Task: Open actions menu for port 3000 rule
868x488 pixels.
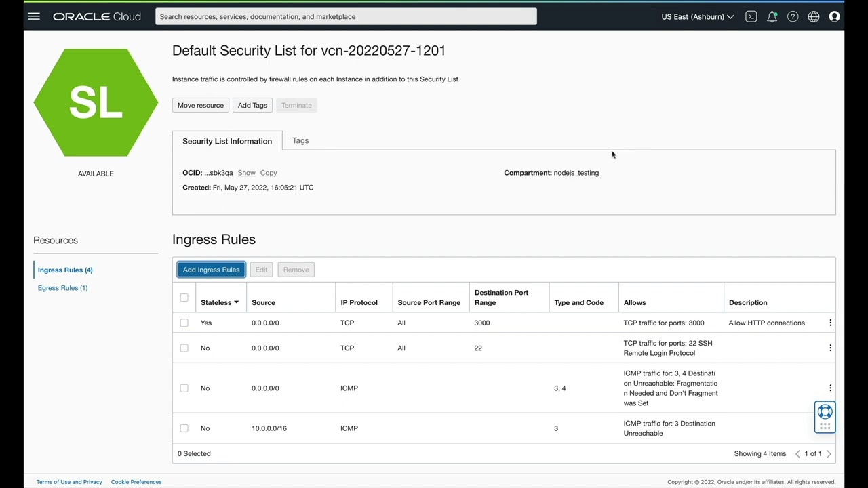Action: 830,323
